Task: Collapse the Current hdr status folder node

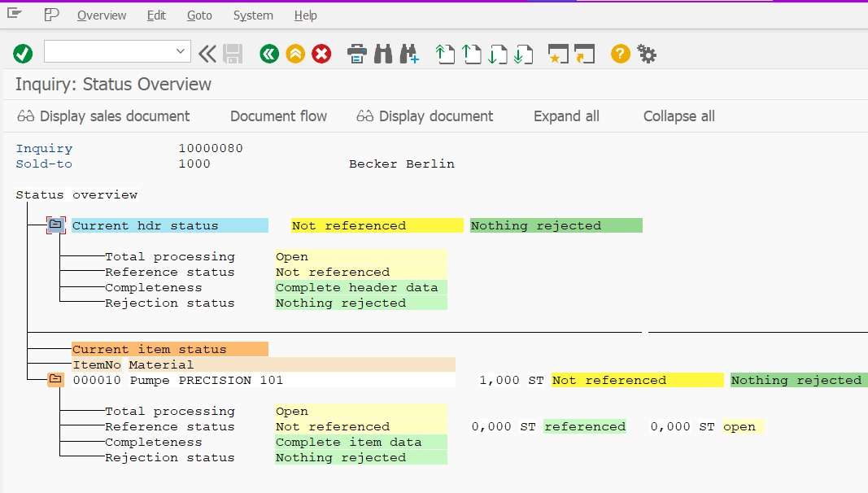Action: 55,225
